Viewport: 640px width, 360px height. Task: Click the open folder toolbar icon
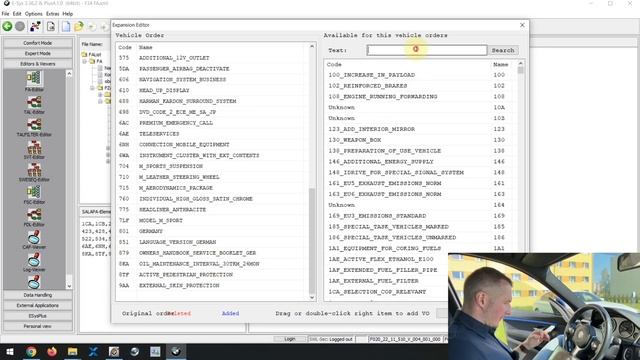(x=79, y=27)
